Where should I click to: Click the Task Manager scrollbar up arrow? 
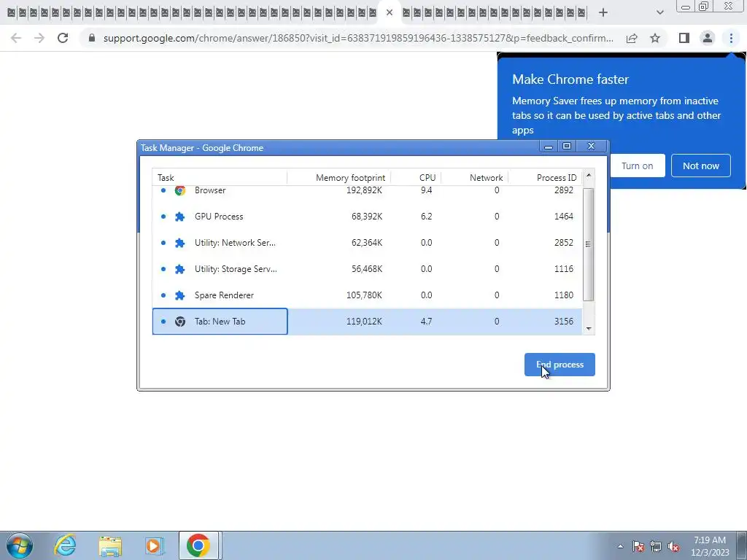click(x=589, y=175)
